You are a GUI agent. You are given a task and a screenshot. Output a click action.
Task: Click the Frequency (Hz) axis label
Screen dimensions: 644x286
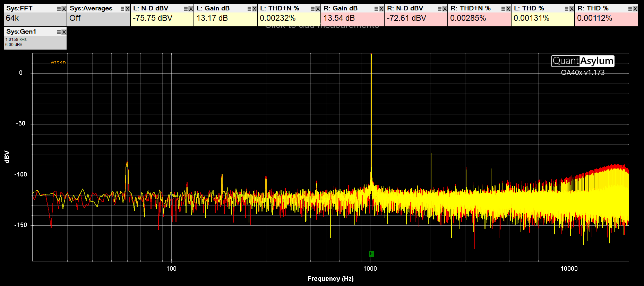pyautogui.click(x=330, y=279)
